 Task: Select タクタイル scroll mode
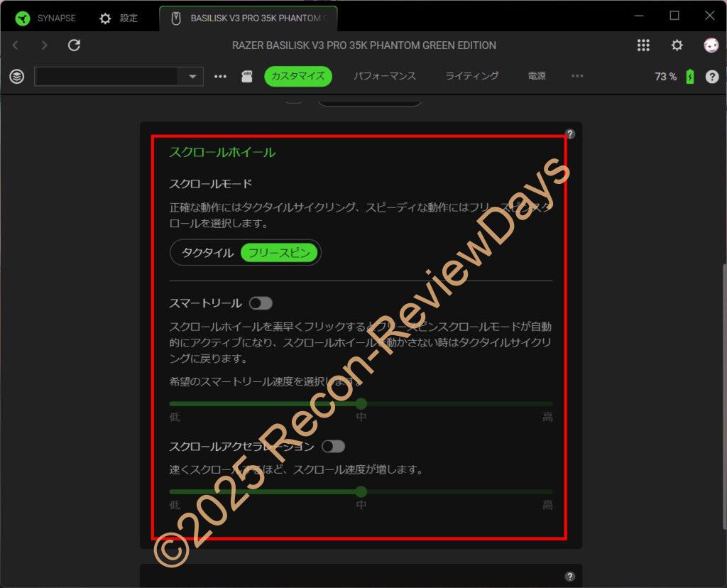[207, 253]
